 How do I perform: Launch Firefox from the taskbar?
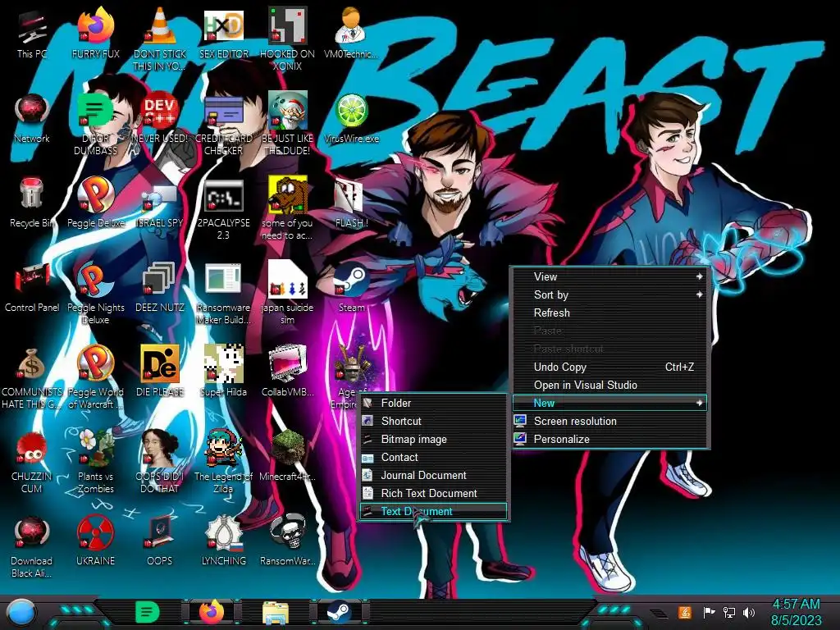pyautogui.click(x=212, y=612)
